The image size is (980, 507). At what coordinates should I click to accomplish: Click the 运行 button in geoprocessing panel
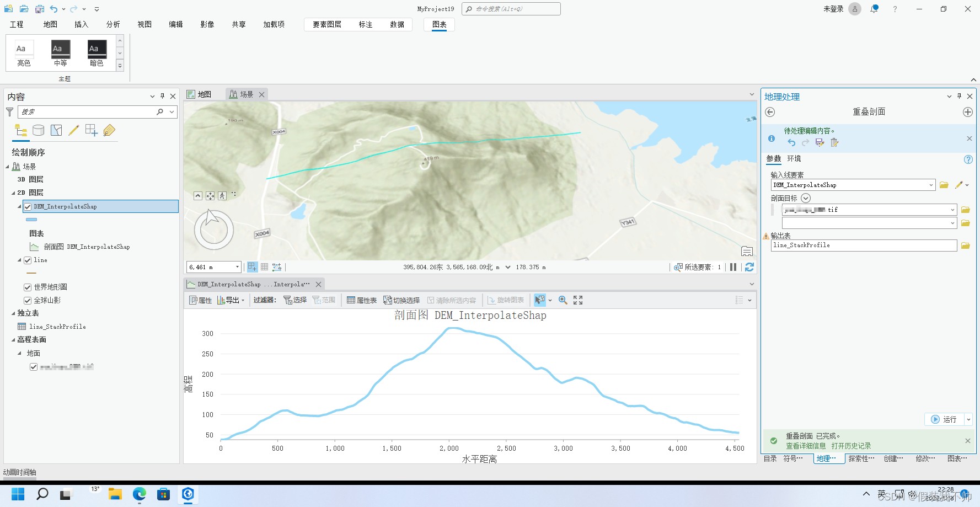948,419
